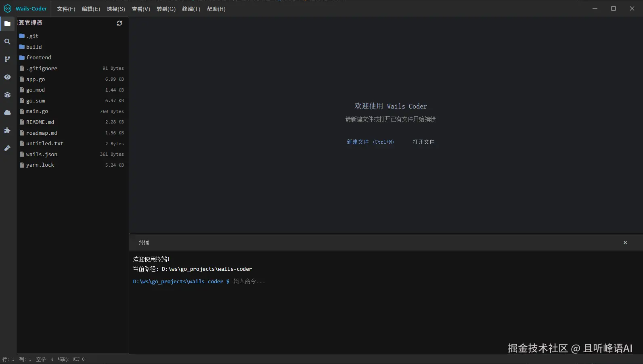The height and width of the screenshot is (364, 643).
Task: Expand the frontend folder
Action: click(73, 58)
